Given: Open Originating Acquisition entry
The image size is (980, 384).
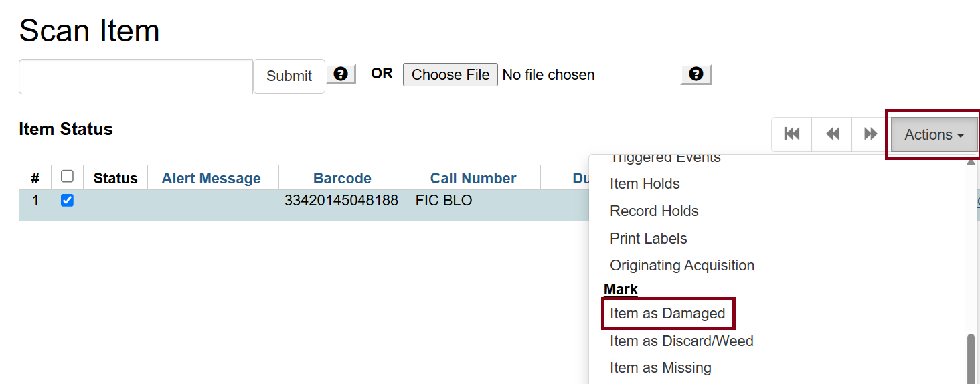Looking at the screenshot, I should [681, 266].
